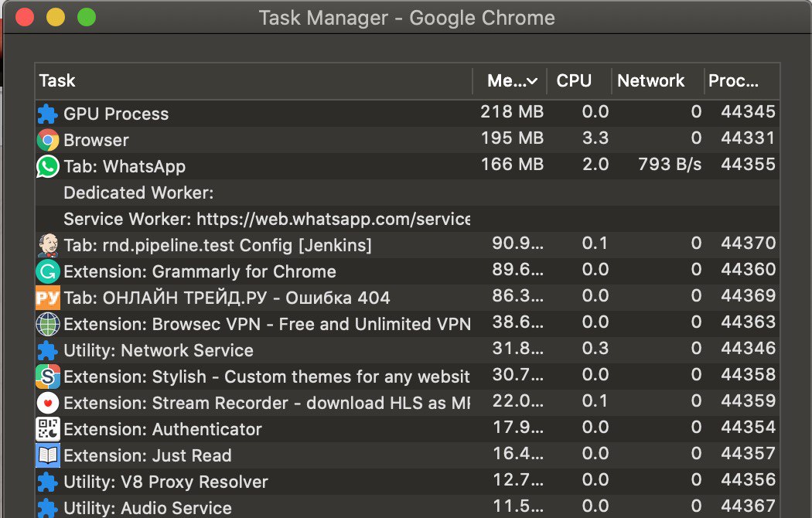Click process ID 44357

[x=749, y=454]
